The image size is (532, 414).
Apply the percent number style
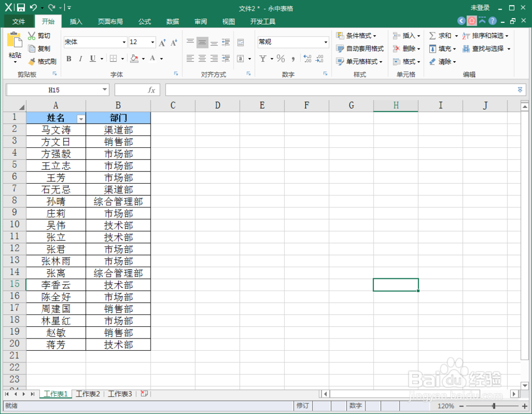(x=280, y=59)
